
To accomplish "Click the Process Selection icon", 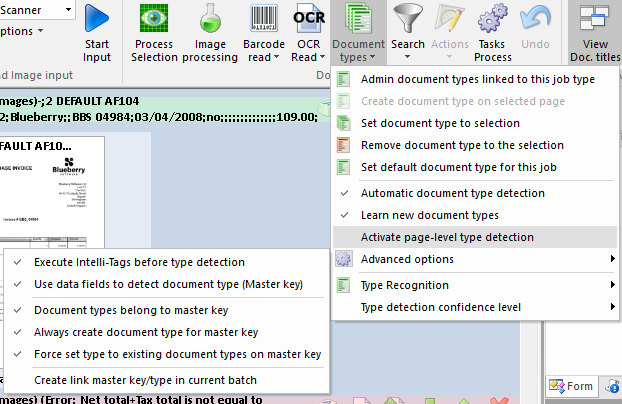I will [x=154, y=21].
